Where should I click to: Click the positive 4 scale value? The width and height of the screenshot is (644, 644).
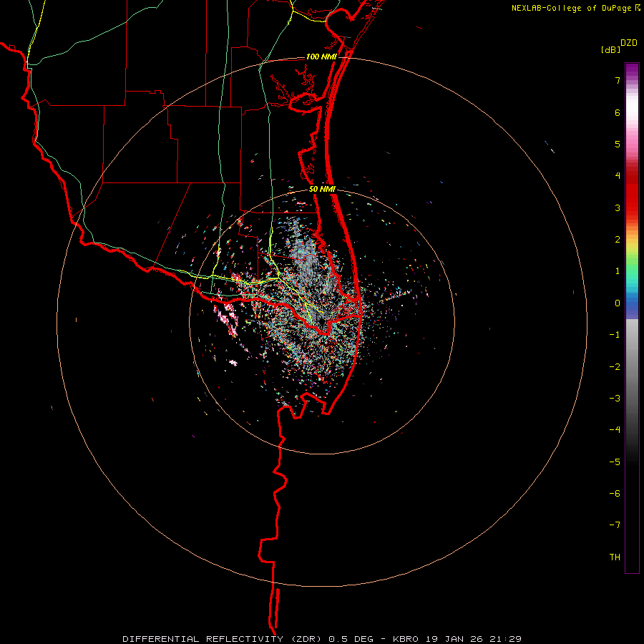(618, 176)
